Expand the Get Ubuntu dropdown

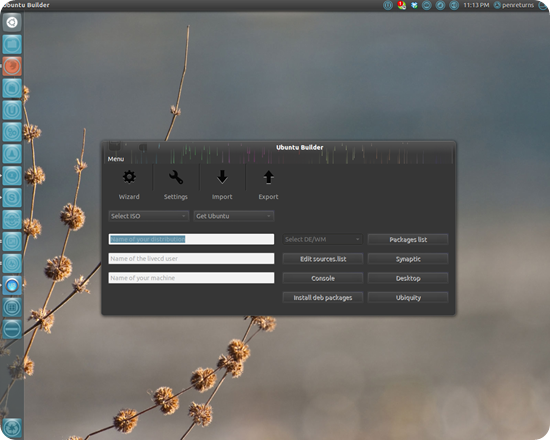(x=234, y=216)
